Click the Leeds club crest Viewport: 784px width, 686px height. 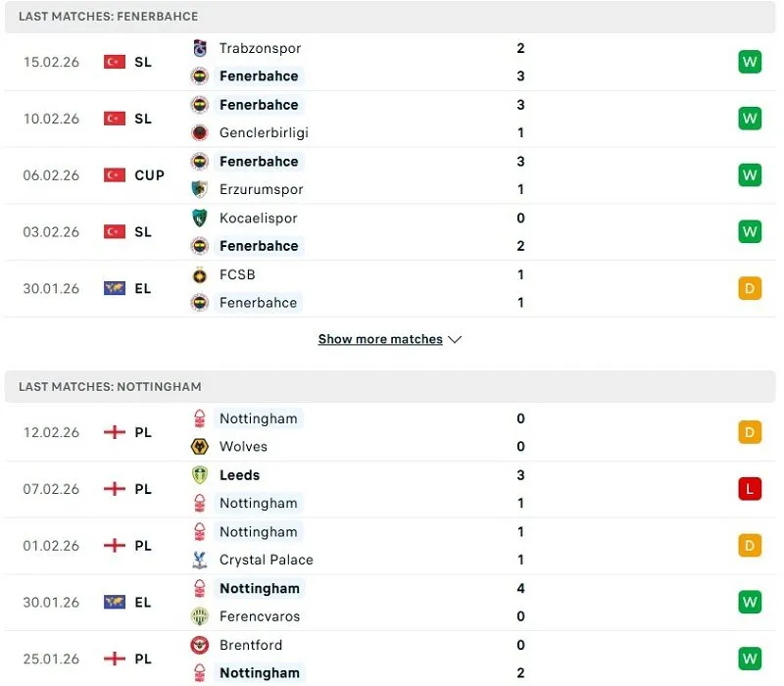pos(199,474)
